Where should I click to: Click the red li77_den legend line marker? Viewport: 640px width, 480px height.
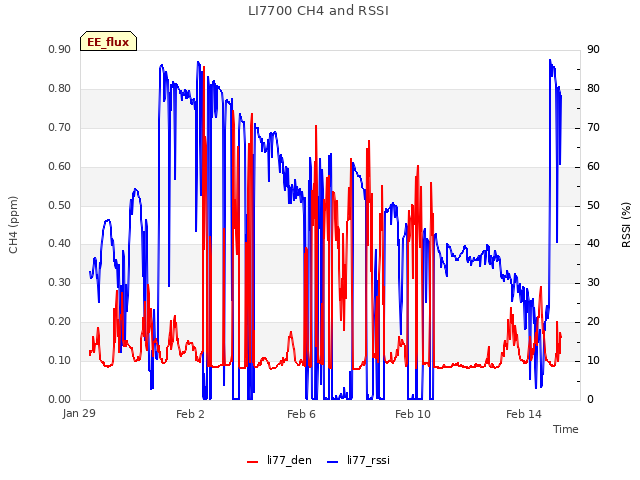pyautogui.click(x=253, y=462)
